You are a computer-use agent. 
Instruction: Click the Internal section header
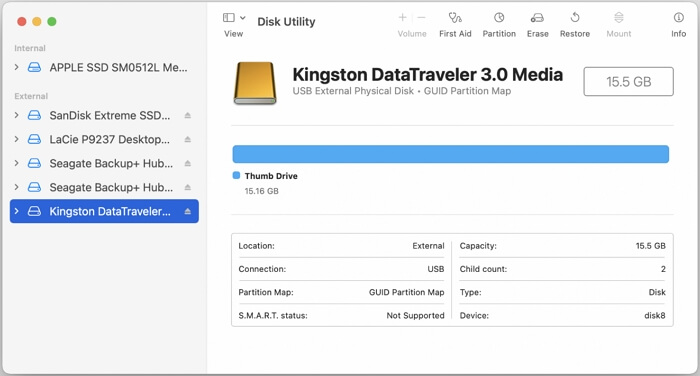pos(30,48)
